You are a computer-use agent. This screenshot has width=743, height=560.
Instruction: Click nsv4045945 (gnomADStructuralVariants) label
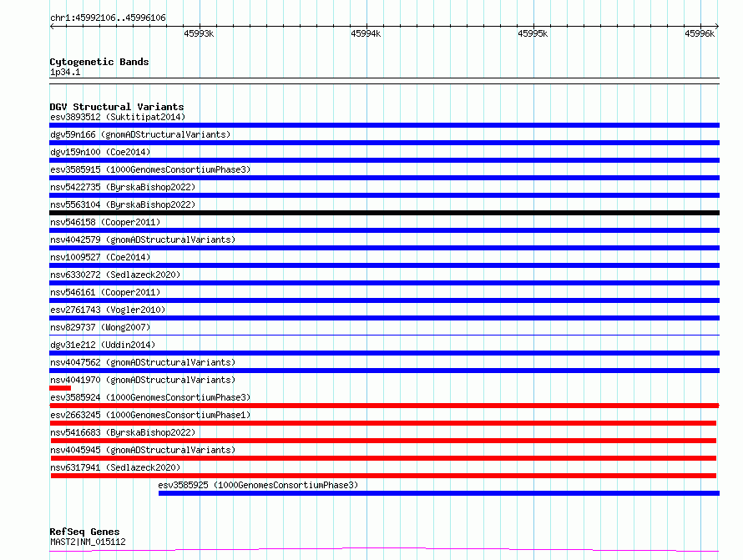pos(143,450)
